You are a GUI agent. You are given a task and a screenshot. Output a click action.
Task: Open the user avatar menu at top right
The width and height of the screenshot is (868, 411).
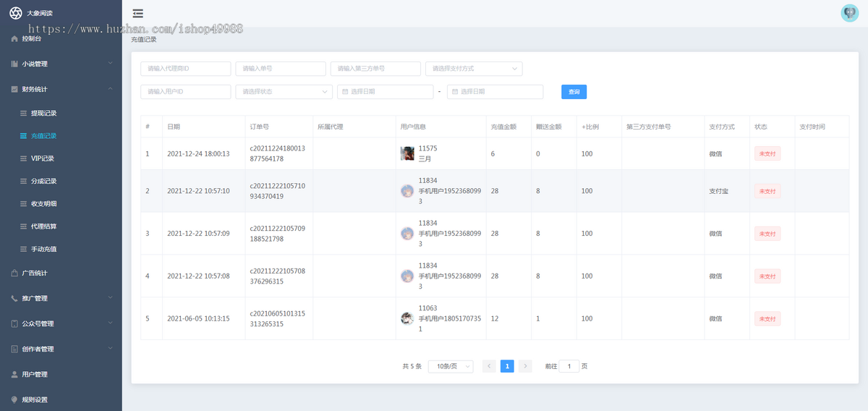[x=849, y=13]
